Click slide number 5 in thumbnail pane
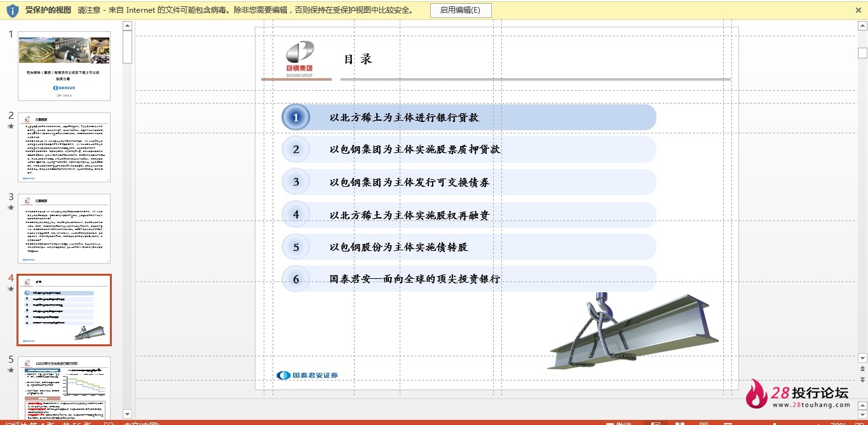 [11, 359]
